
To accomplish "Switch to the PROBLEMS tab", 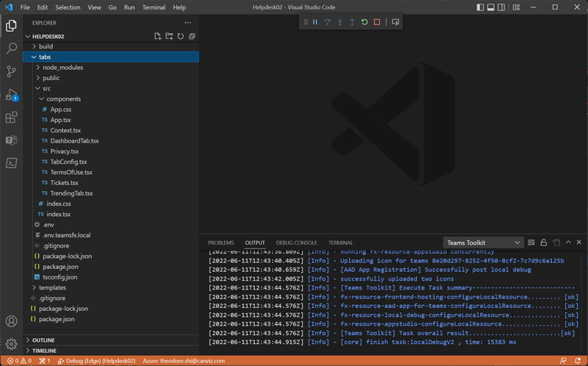I will coord(221,243).
